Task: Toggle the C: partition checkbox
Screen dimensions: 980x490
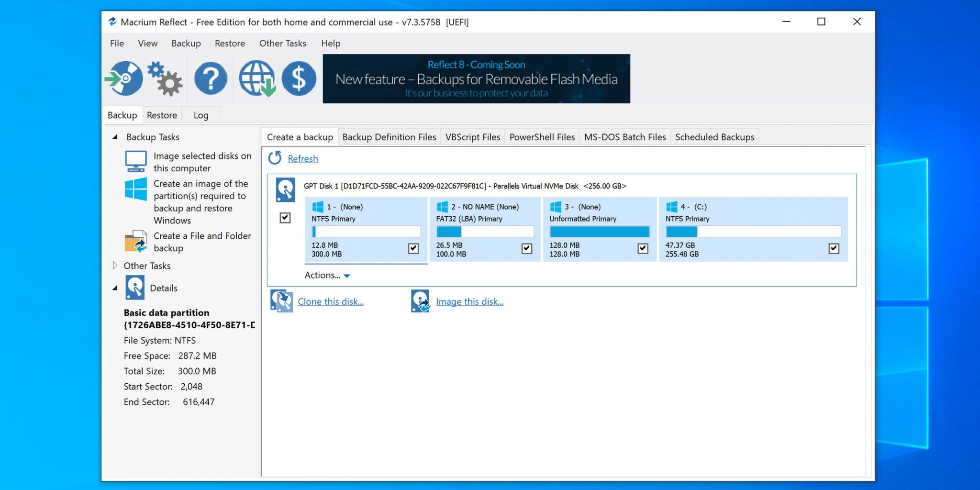Action: 834,248
